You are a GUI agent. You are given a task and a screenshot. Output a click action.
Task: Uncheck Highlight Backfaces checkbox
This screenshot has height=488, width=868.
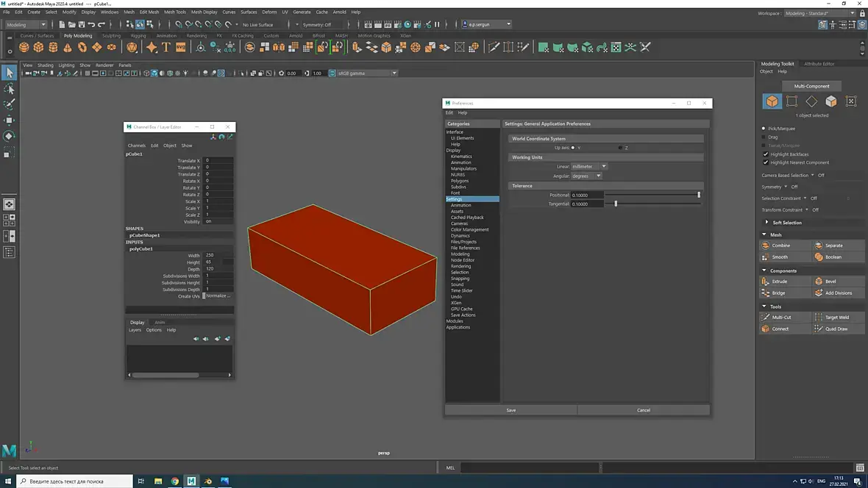click(766, 154)
